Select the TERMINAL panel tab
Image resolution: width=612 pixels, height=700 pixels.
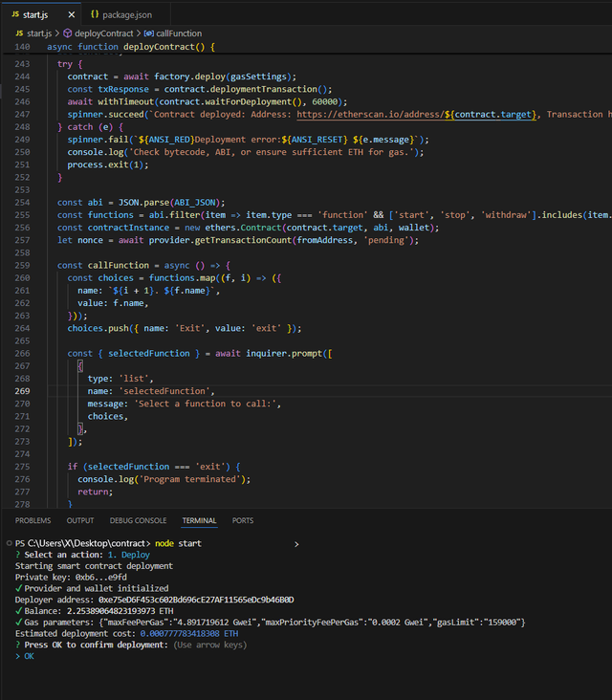[199, 521]
